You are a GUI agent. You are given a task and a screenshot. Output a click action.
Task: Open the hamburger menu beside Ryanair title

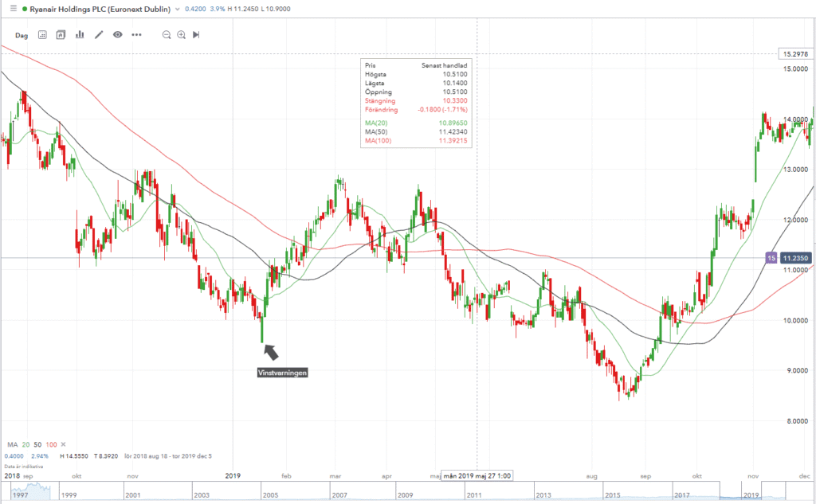(11, 9)
